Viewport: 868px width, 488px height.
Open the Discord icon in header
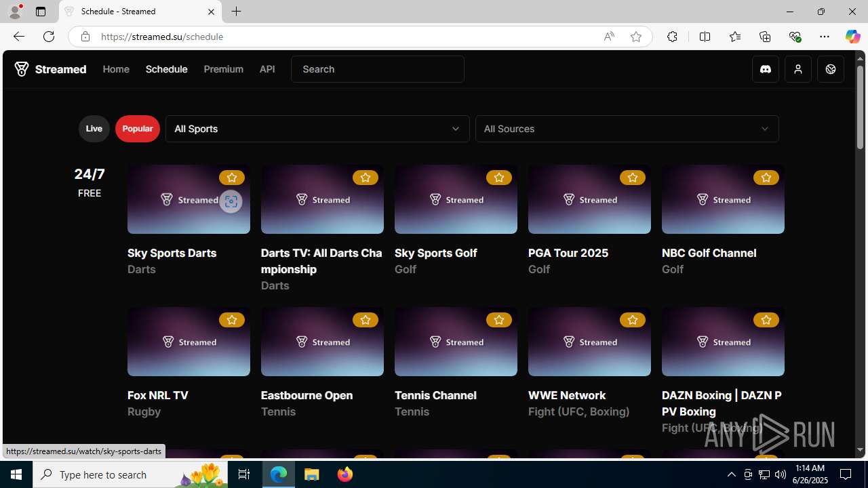click(766, 69)
